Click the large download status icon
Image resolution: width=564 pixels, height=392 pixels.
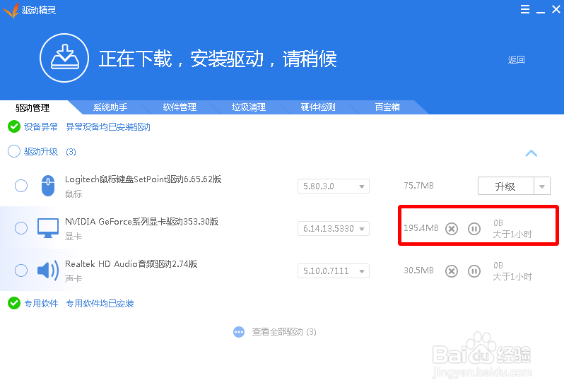(64, 58)
